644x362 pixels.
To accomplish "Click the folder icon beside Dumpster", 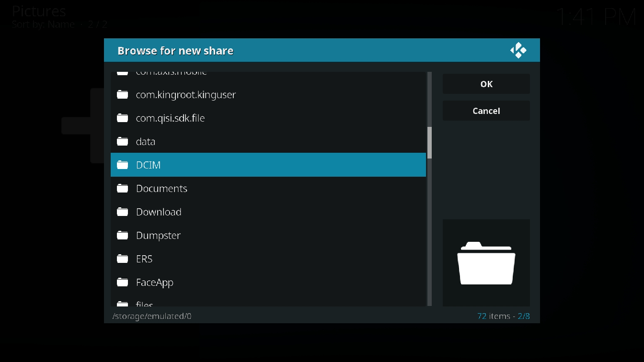I will pyautogui.click(x=123, y=235).
